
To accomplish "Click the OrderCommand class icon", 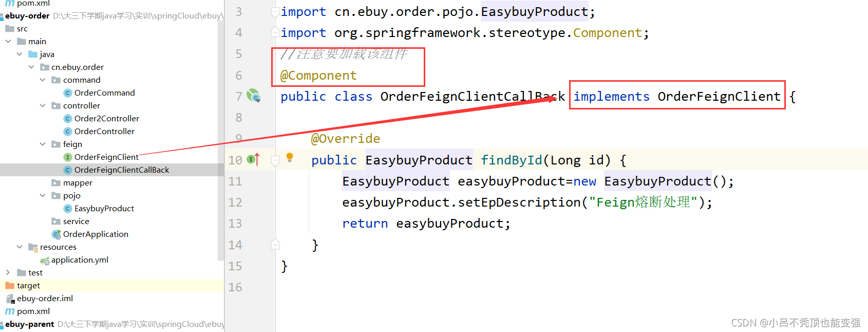I will coord(67,93).
